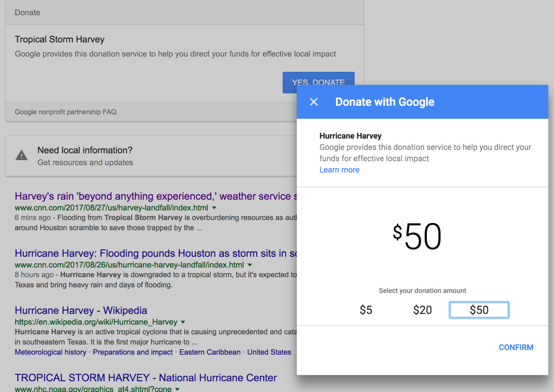Open TROPICAL STORM HARVEY - National Hurricane Center result
The height and width of the screenshot is (392, 554).
(146, 378)
